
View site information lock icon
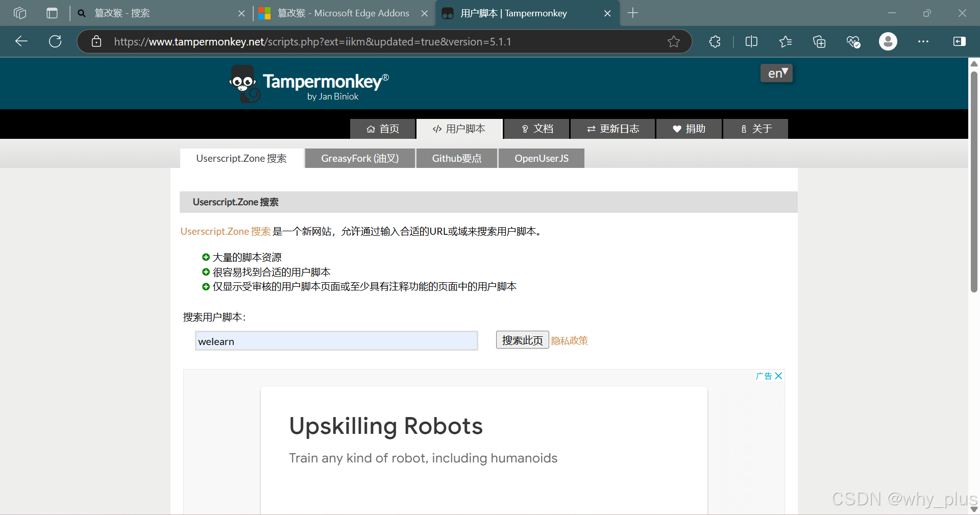[96, 41]
